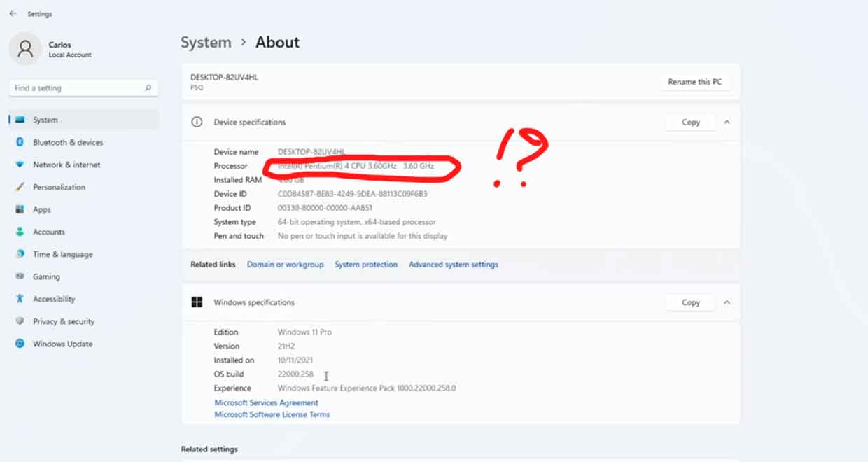Open Domain or workgroup link
The height and width of the screenshot is (462, 868).
(286, 265)
